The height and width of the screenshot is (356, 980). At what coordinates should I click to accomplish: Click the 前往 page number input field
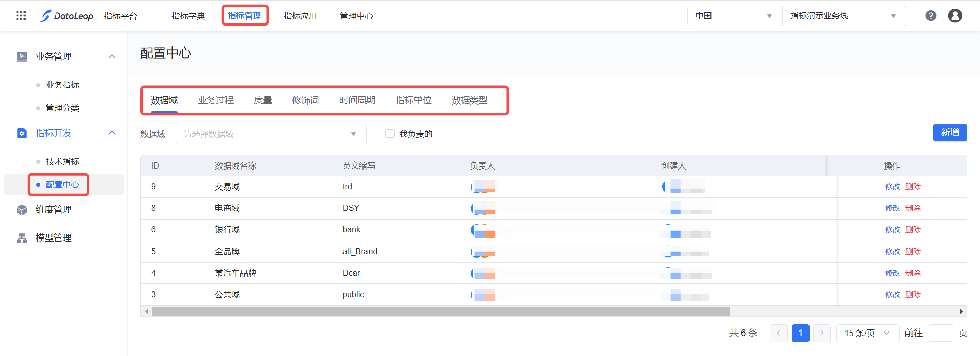[940, 333]
